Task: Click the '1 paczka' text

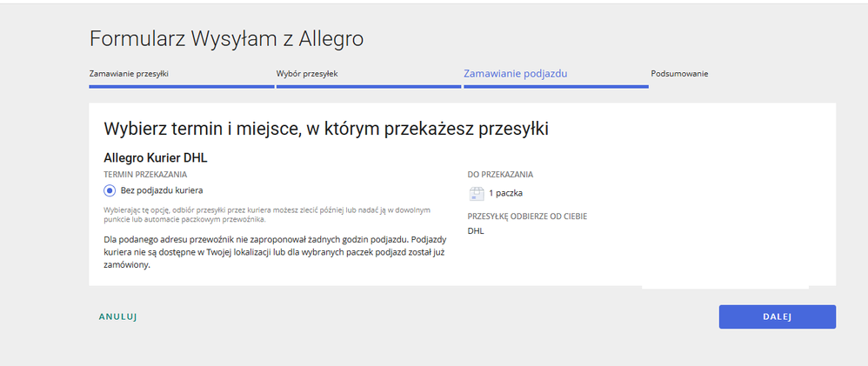Action: [505, 193]
